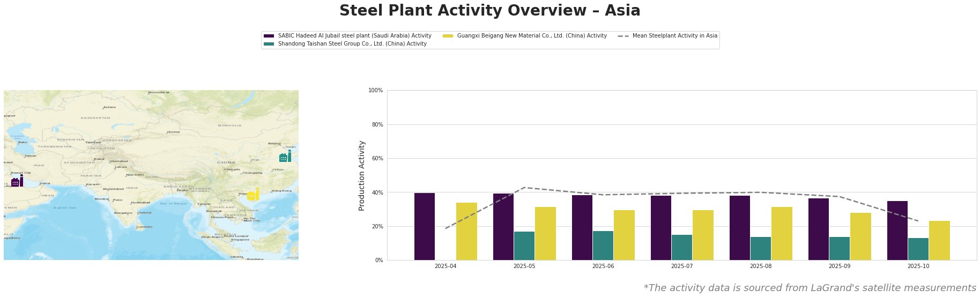Click the Production Activity axis title
Viewport: 980px width, 297px height.
(362, 175)
